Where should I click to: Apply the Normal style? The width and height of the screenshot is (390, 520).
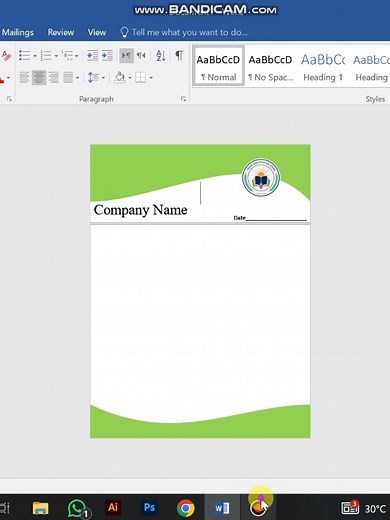(218, 66)
